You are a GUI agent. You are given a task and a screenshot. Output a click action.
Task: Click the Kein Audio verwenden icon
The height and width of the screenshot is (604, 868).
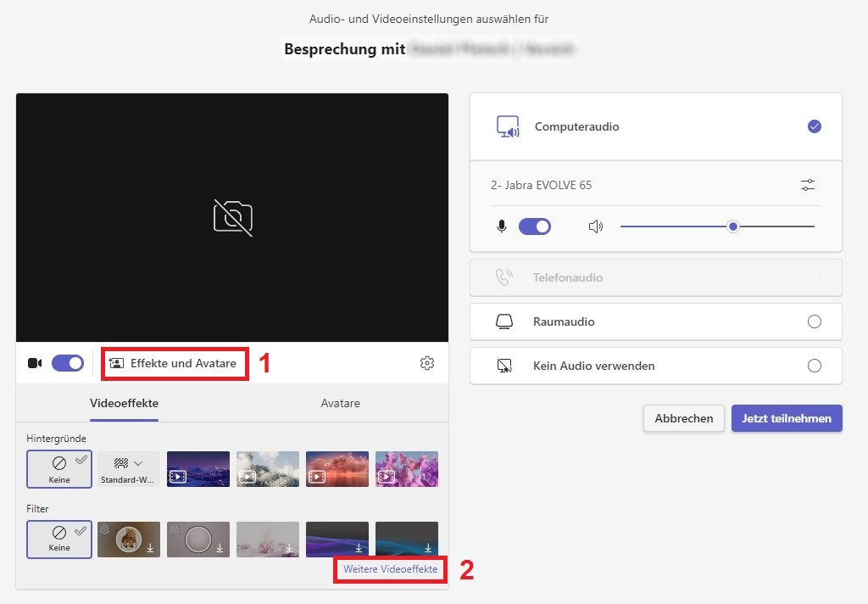pos(504,366)
